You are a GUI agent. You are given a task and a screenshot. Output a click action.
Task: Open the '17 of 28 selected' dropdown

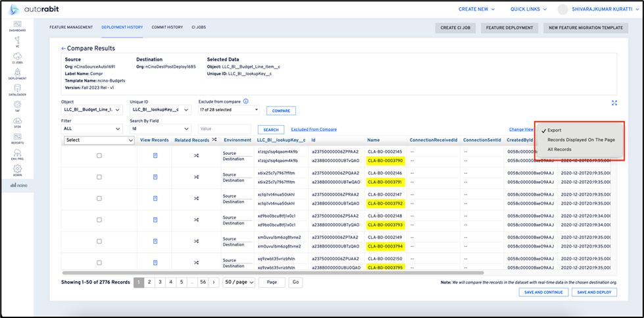click(229, 110)
